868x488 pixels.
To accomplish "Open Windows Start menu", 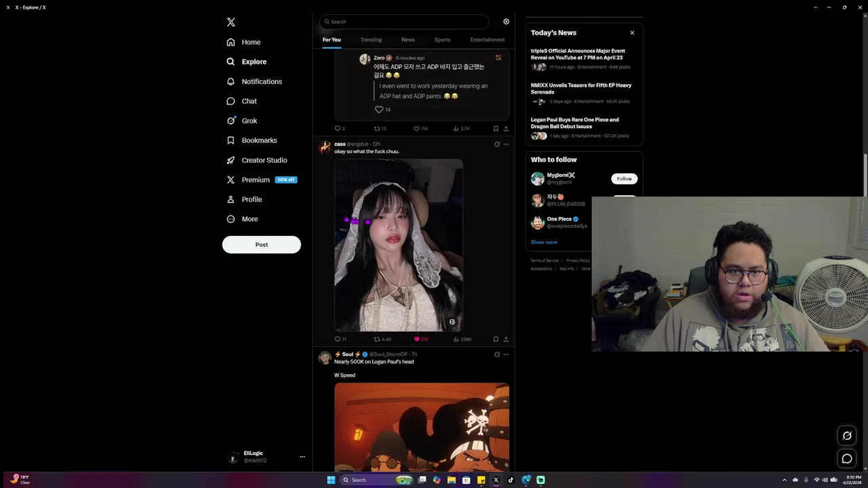I will coord(331,480).
